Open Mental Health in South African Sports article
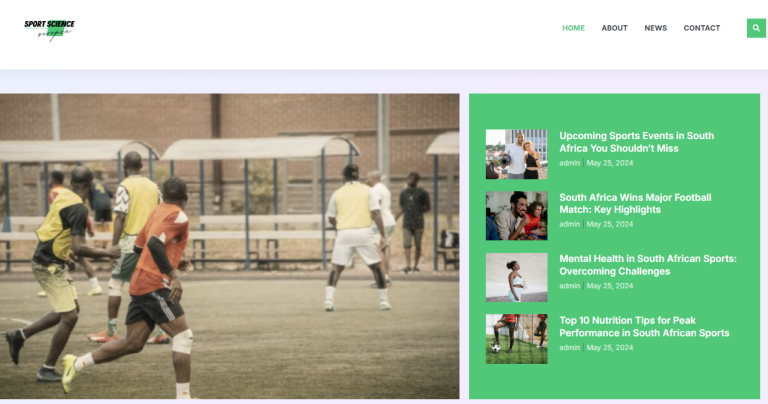This screenshot has width=768, height=404. (648, 265)
